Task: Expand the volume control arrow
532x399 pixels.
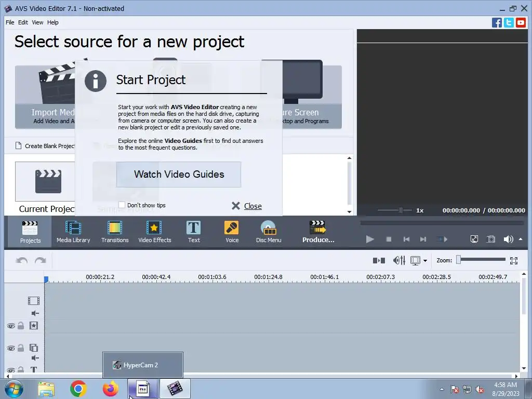Action: point(521,239)
